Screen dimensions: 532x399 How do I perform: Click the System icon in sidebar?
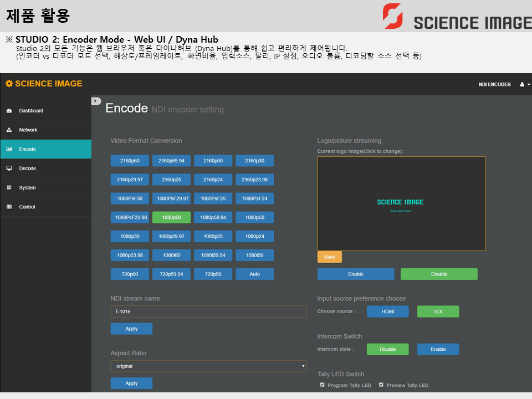pos(9,187)
